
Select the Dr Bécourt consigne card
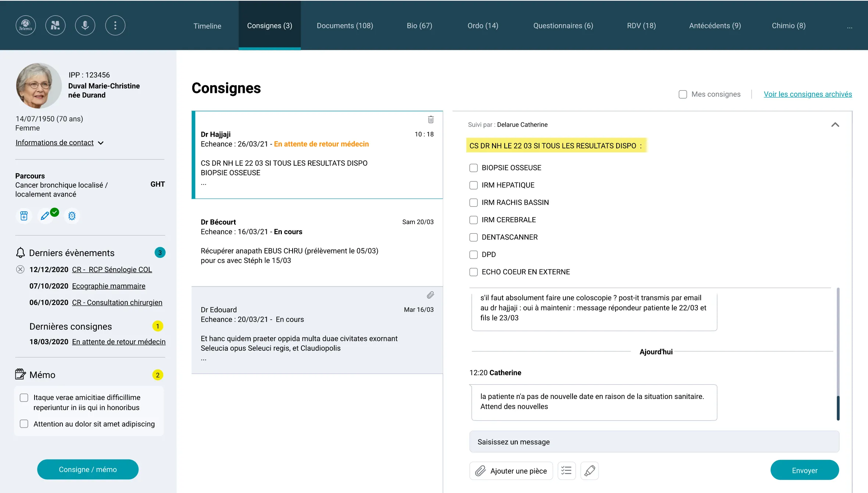tap(317, 242)
